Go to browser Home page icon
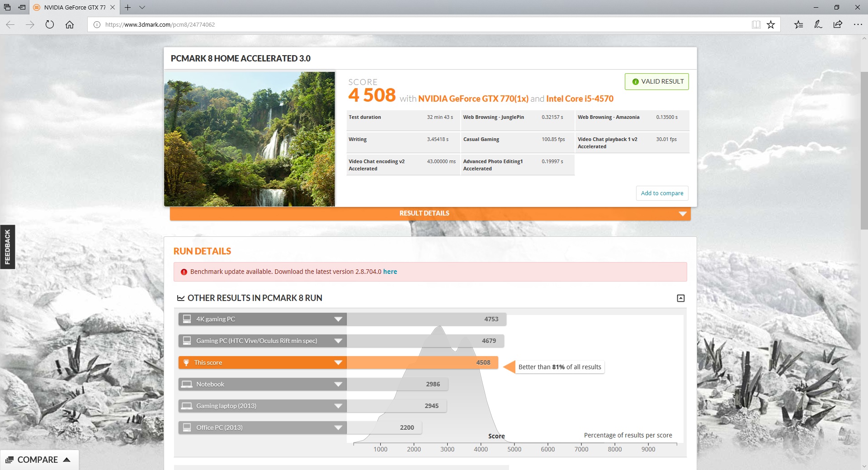The width and height of the screenshot is (868, 470). [x=70, y=25]
